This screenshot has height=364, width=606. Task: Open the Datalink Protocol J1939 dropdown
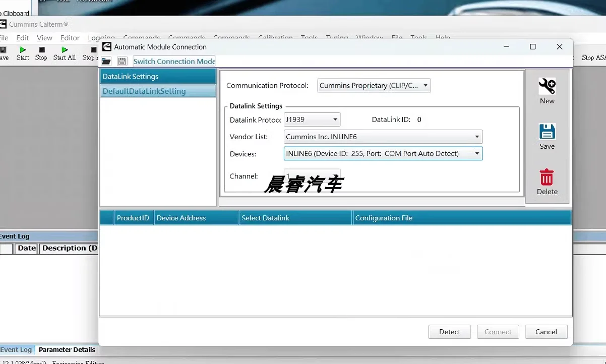tap(312, 119)
